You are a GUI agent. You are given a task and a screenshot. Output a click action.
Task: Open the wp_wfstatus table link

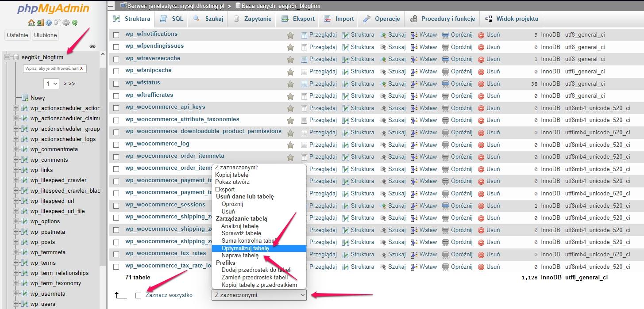tap(143, 83)
